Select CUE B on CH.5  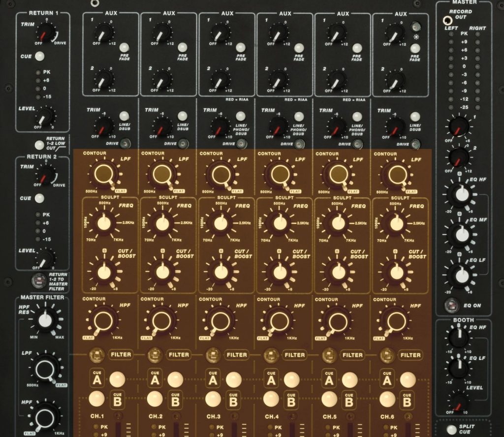pyautogui.click(x=329, y=399)
